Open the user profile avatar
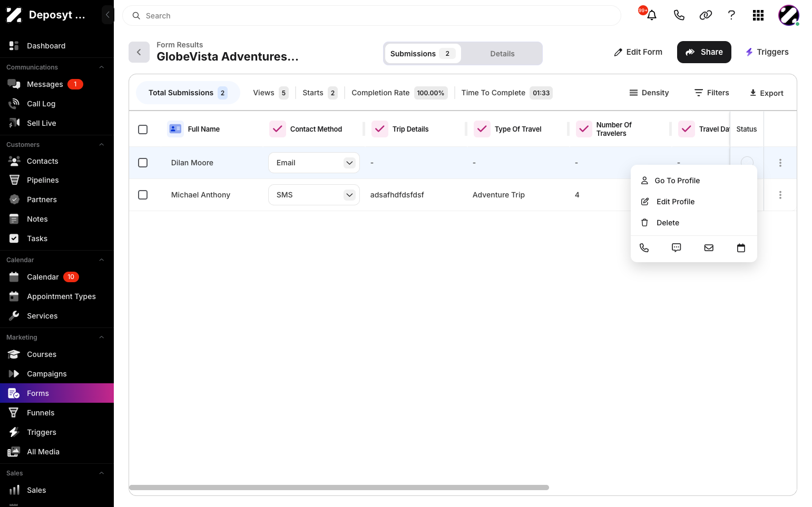 [789, 15]
